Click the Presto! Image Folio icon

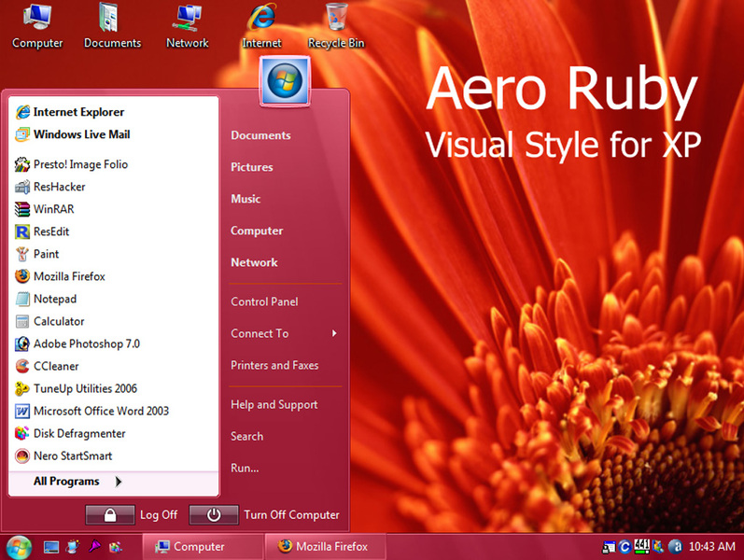point(21,164)
